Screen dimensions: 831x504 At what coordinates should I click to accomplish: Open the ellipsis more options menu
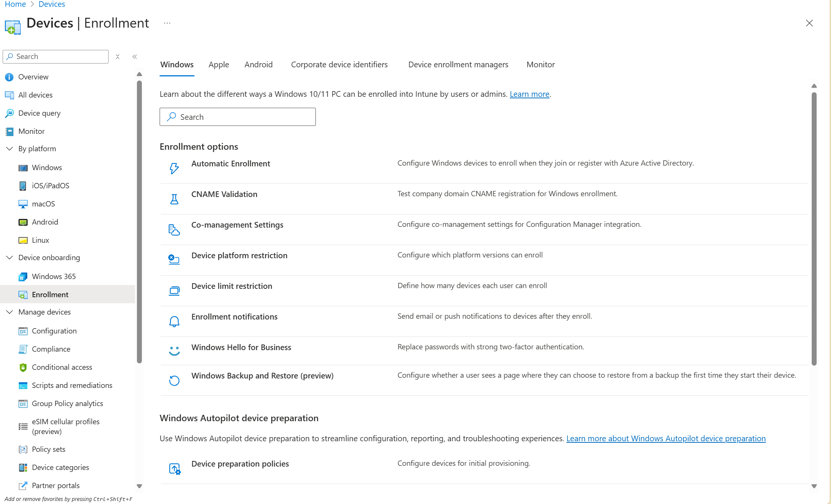tap(167, 23)
